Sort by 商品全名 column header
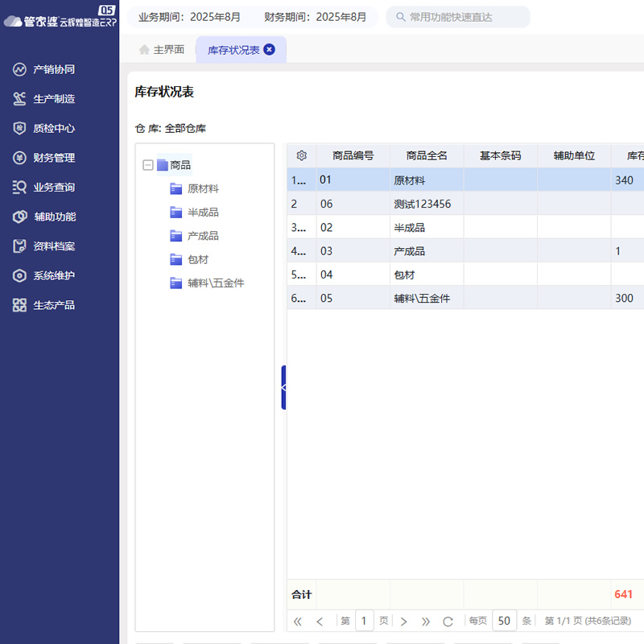Viewport: 644px width, 644px height. pyautogui.click(x=427, y=155)
